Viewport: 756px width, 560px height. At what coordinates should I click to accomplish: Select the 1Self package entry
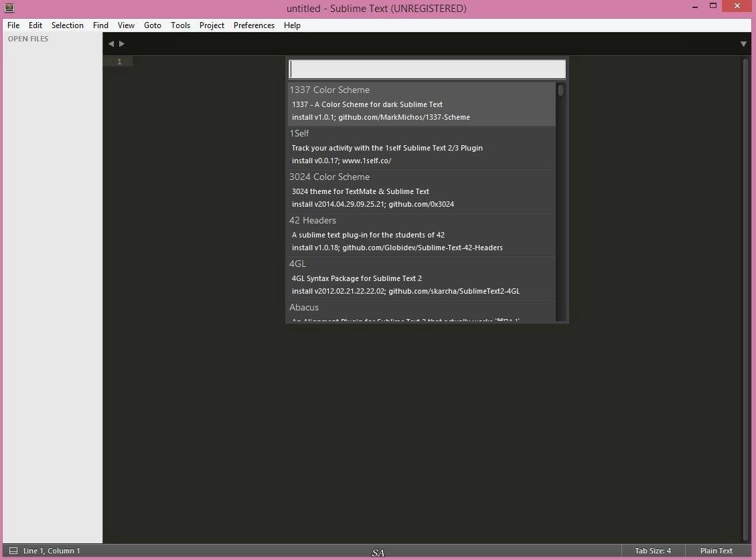pos(421,147)
